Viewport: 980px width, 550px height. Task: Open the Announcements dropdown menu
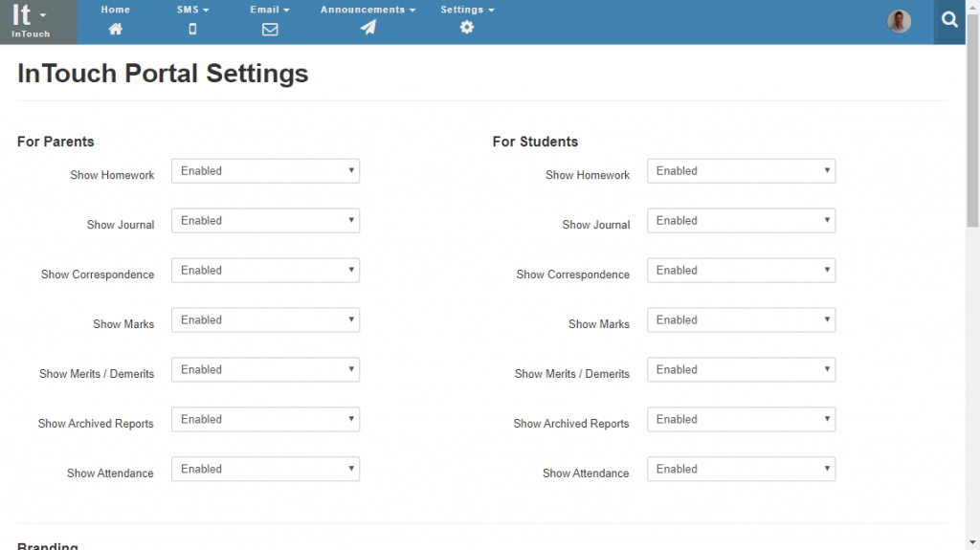click(x=368, y=10)
